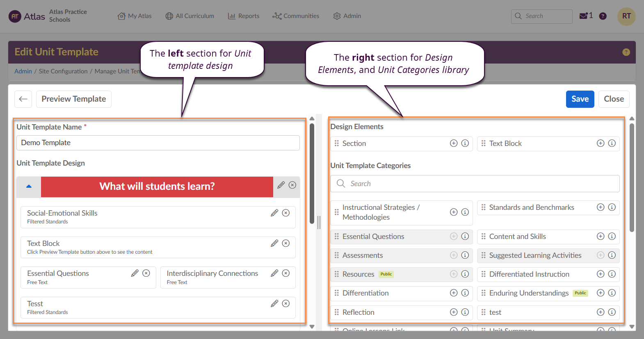The width and height of the screenshot is (644, 339).
Task: Delete the 'What will students learn?' section
Action: click(x=292, y=185)
